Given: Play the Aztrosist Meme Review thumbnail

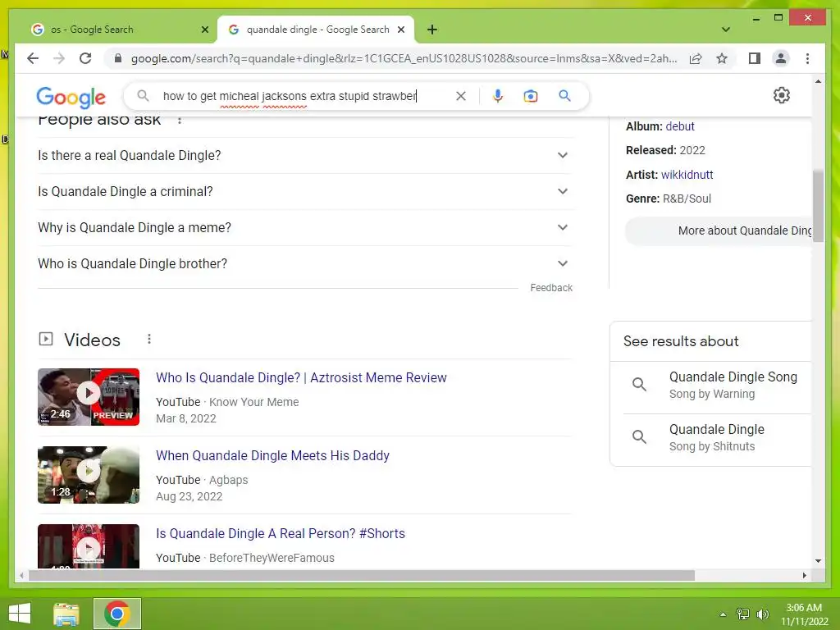Looking at the screenshot, I should [89, 397].
